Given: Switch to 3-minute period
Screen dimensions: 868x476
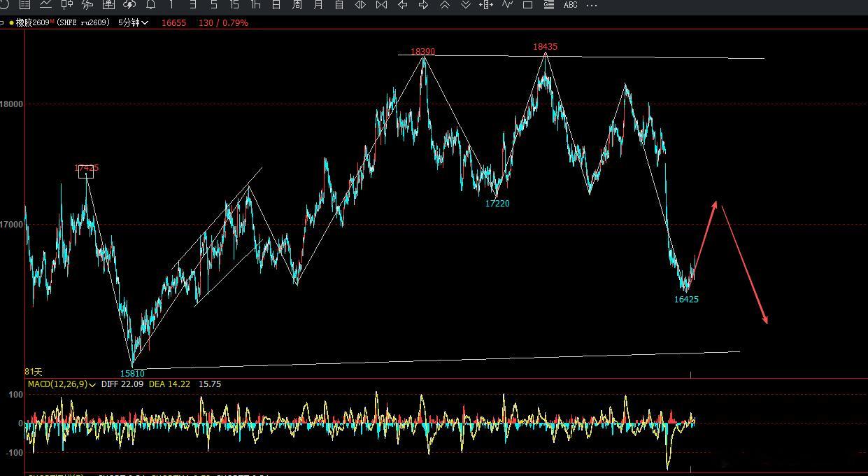Looking at the screenshot, I should click(x=193, y=5).
